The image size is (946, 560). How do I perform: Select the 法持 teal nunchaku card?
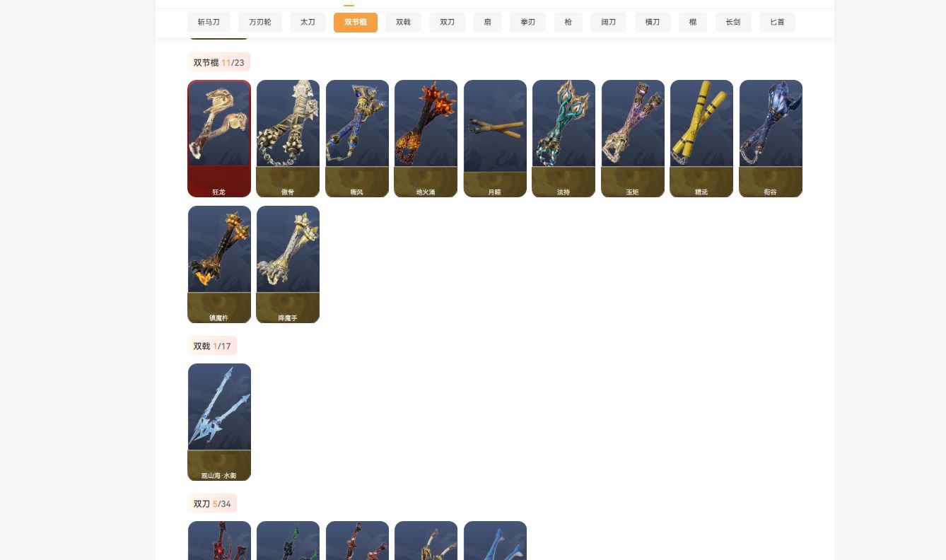[x=563, y=139]
